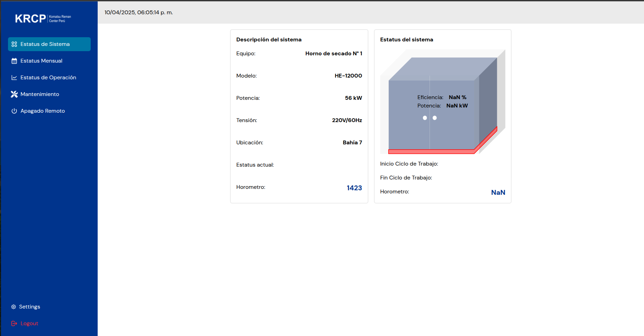The height and width of the screenshot is (336, 644).
Task: Click the left white dot on furnace door
Action: [425, 118]
